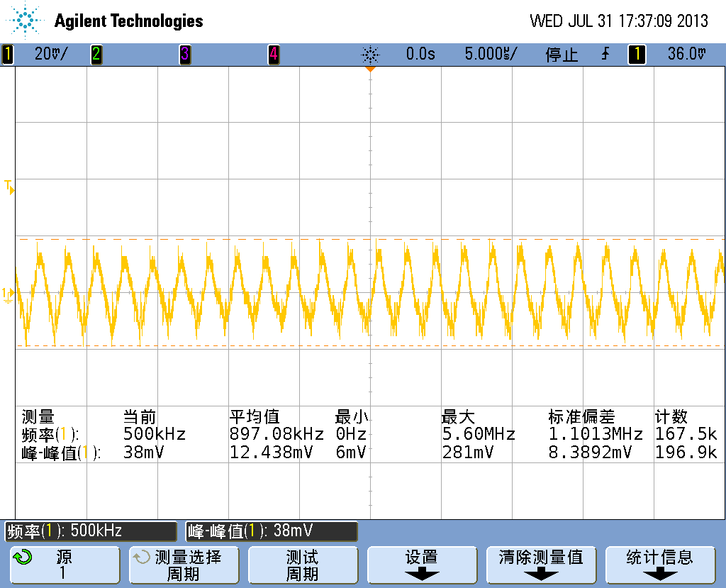Click trigger source channel 1 badge
Image resolution: width=726 pixels, height=588 pixels.
click(x=637, y=54)
